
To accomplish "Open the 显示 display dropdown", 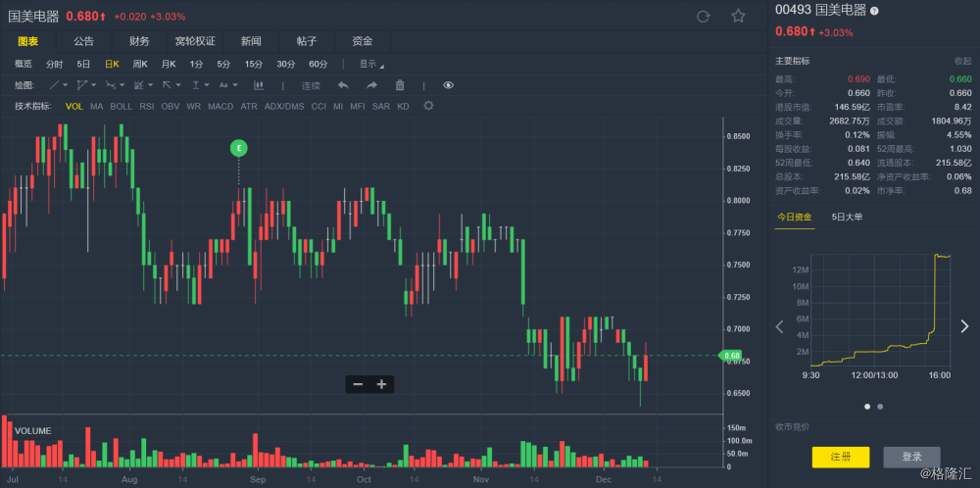I will coord(371,64).
